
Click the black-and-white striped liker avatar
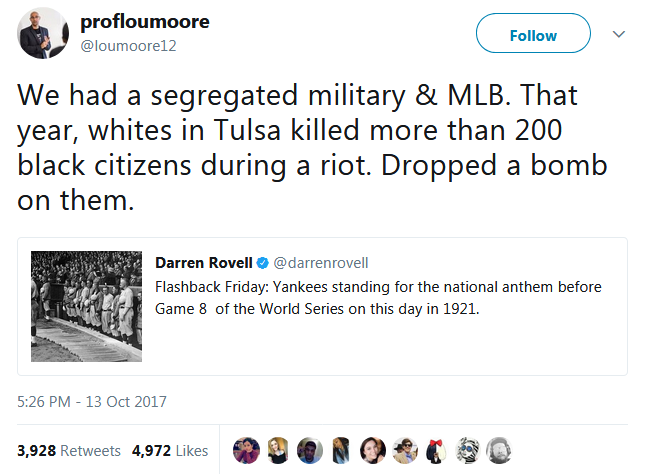click(x=466, y=451)
